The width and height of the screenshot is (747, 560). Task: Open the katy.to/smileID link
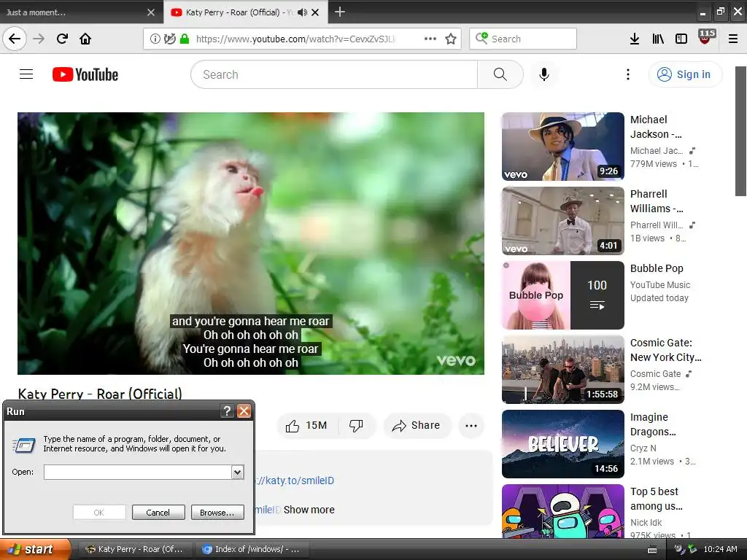(x=295, y=481)
